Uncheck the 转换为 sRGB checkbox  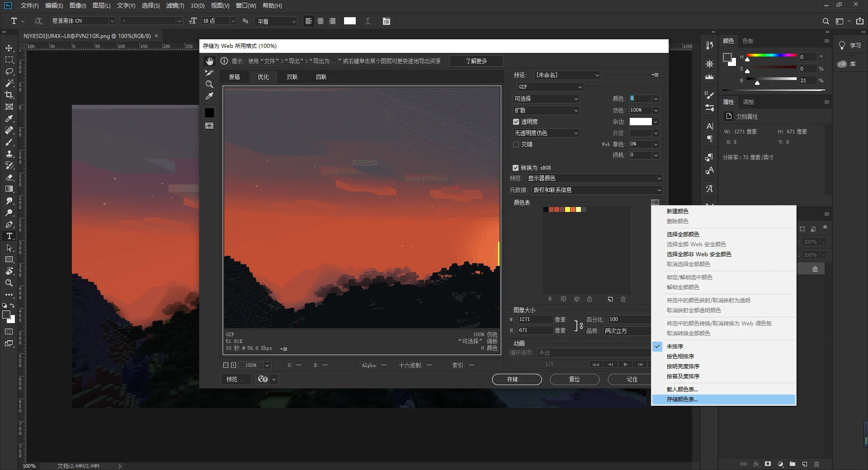[515, 168]
